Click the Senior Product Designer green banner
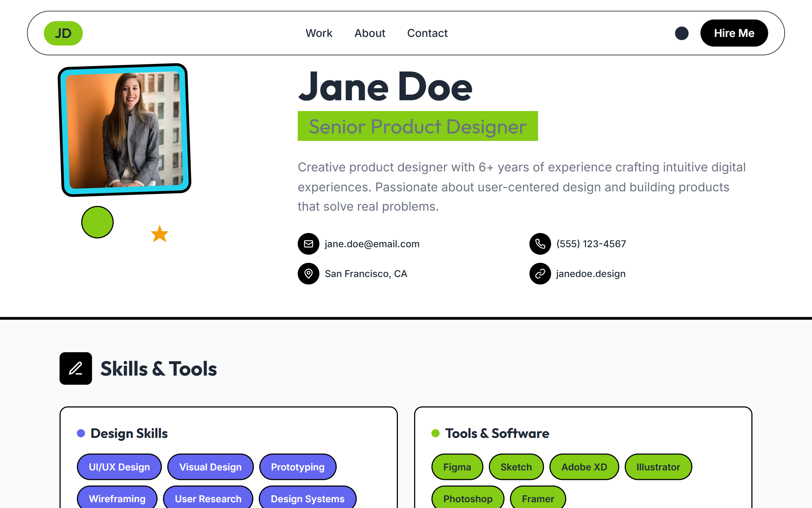 click(418, 126)
